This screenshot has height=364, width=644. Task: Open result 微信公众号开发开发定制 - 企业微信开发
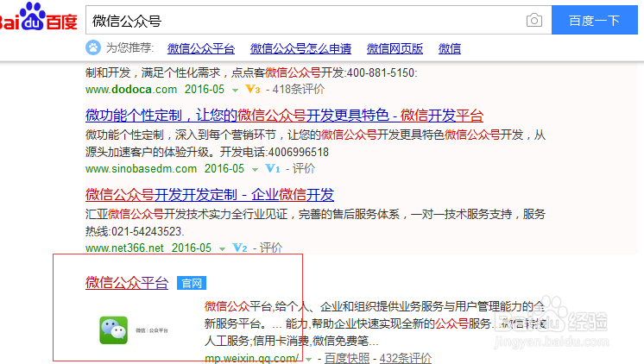210,195
